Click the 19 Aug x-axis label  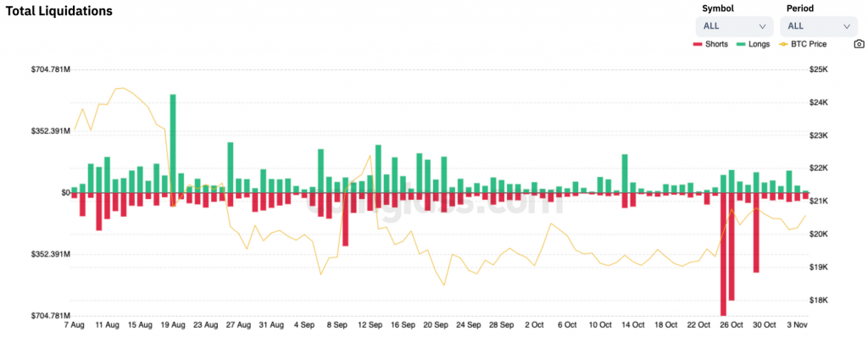[x=173, y=325]
